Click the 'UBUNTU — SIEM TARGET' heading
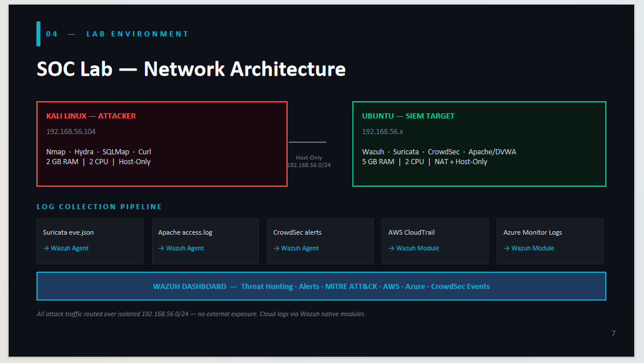 coord(408,116)
